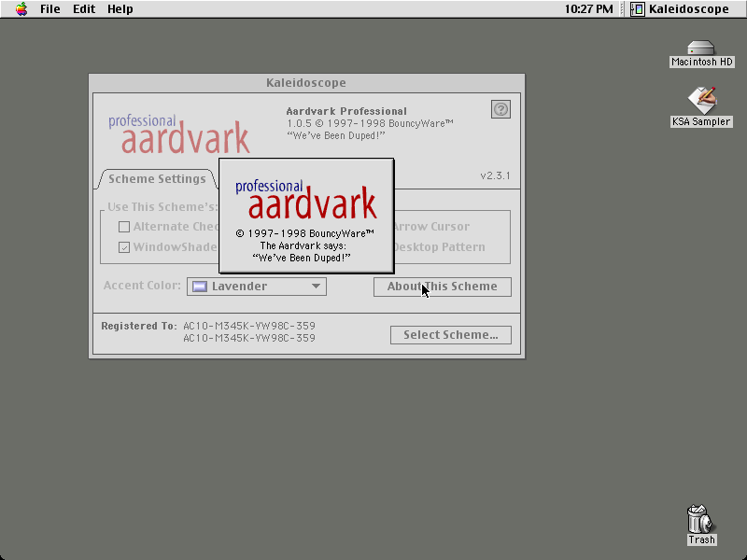The width and height of the screenshot is (747, 560).
Task: Toggle the Alternate checkbox
Action: [124, 227]
